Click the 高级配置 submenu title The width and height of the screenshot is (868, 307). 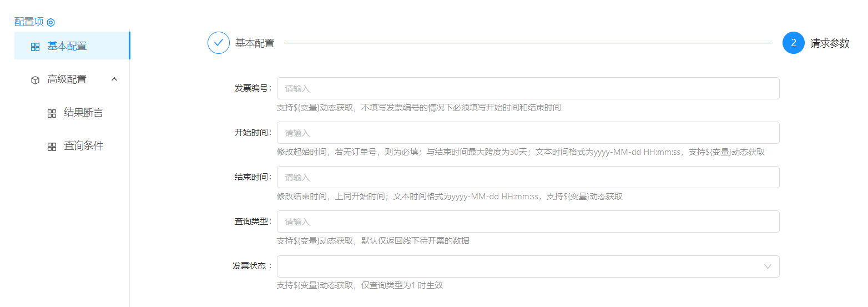click(67, 79)
